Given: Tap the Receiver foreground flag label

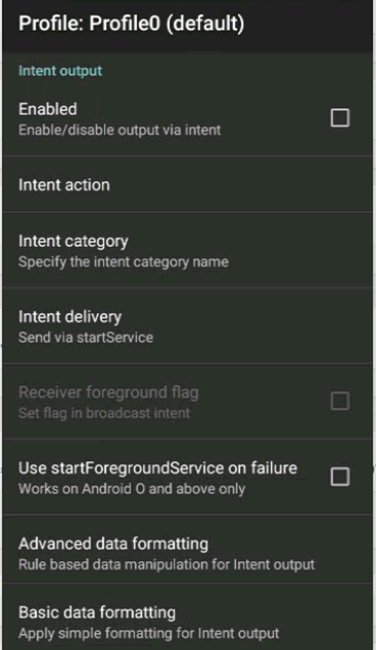Looking at the screenshot, I should click(x=109, y=392).
